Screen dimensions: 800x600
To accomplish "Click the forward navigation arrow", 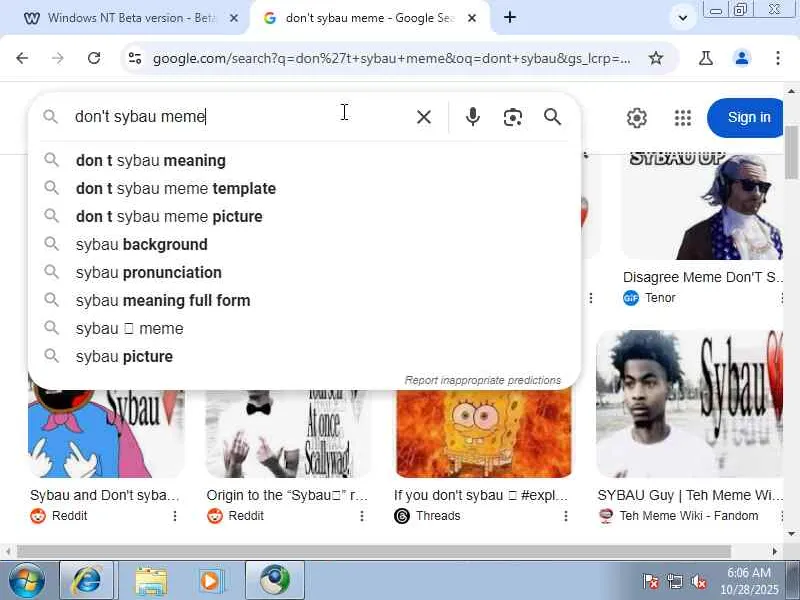I will (x=58, y=58).
